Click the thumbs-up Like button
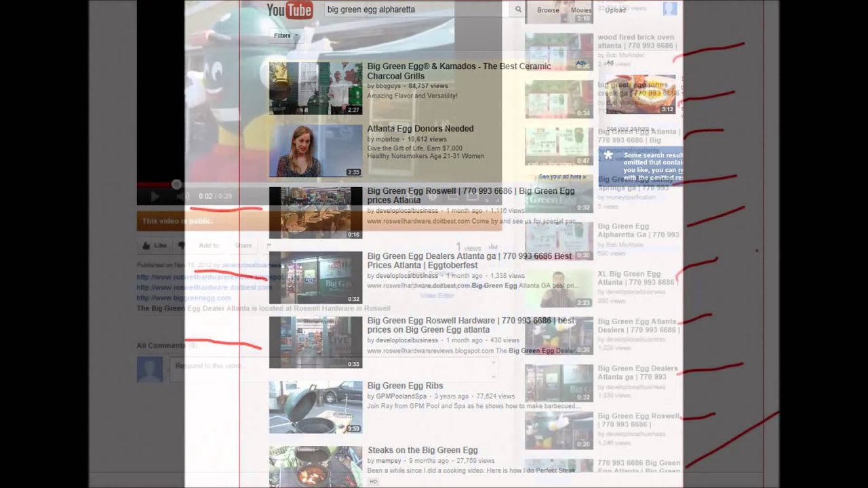Viewport: 868px width, 488px height. click(155, 245)
